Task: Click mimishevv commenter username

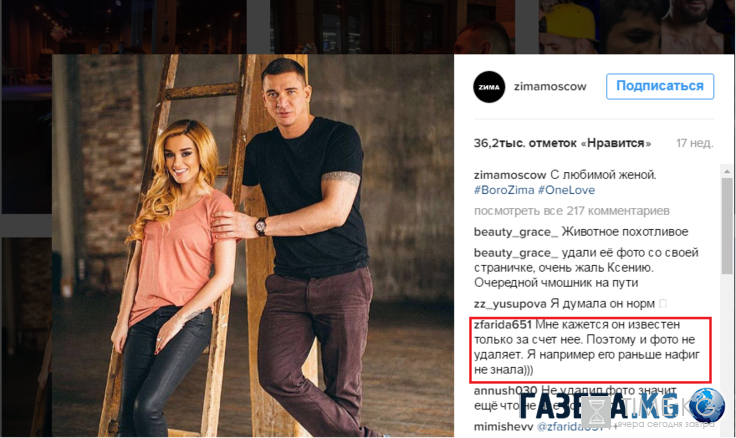Action: coord(503,427)
